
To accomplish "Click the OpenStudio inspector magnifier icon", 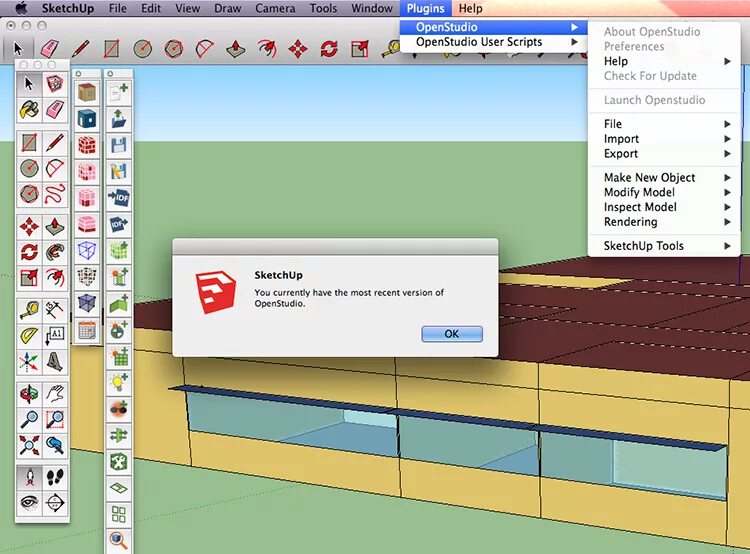I will (119, 540).
